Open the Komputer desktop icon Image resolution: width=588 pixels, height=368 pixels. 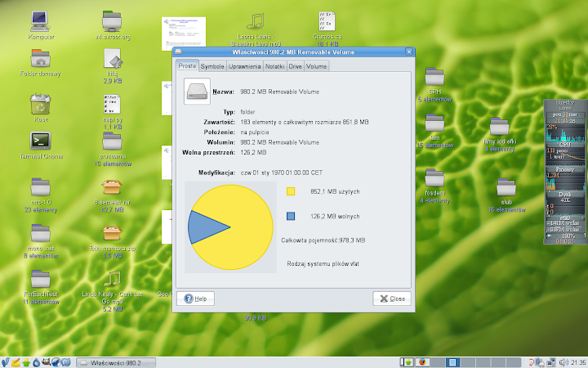tap(40, 21)
